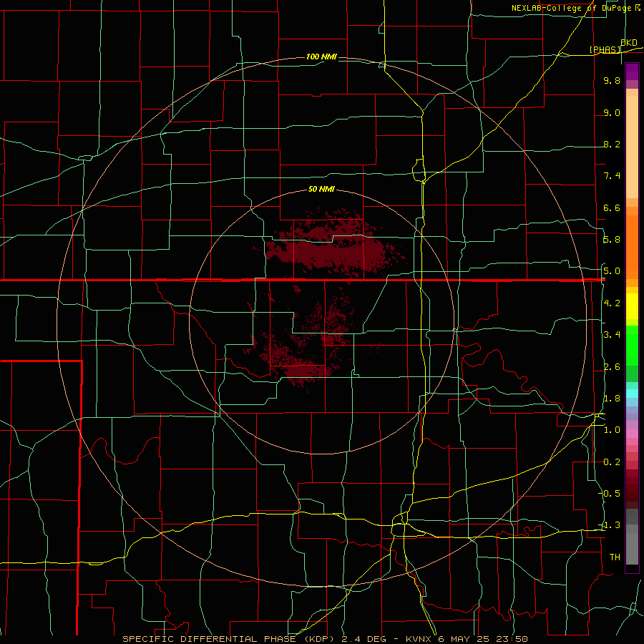Screen dimensions: 644x644
Task: Click the 1.8 scale value
Action: point(612,399)
